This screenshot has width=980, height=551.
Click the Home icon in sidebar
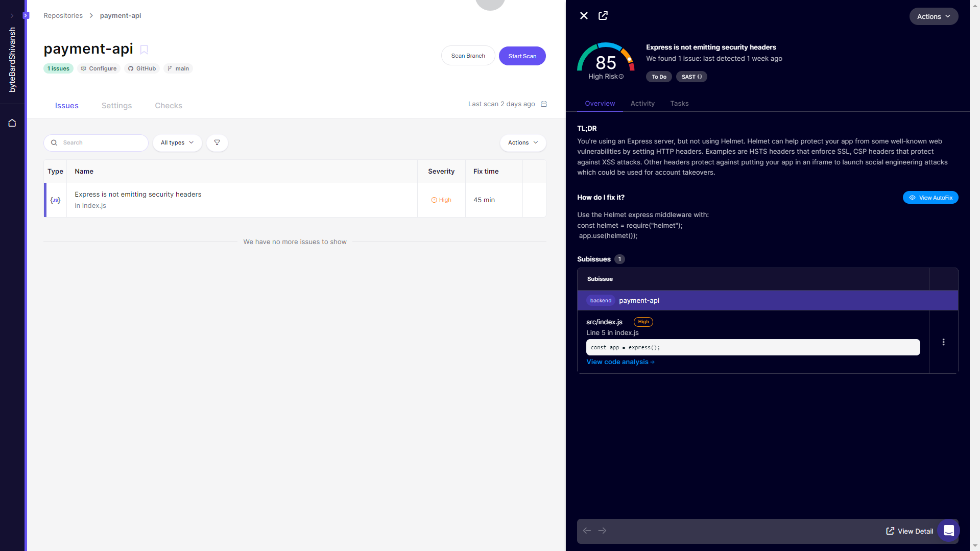(x=12, y=123)
